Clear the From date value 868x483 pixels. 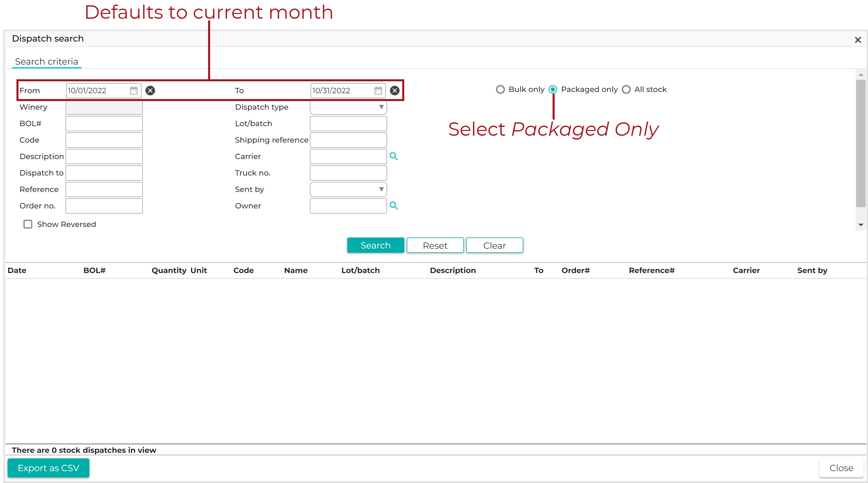pyautogui.click(x=150, y=90)
